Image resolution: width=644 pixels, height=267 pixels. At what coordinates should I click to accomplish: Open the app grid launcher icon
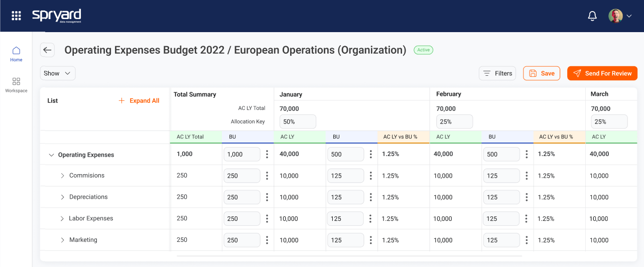click(16, 16)
